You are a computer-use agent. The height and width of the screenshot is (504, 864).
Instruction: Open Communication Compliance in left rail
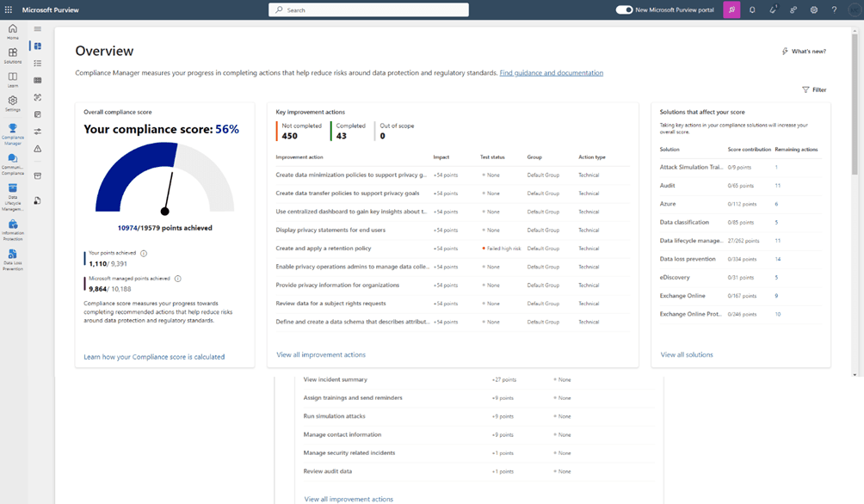13,164
